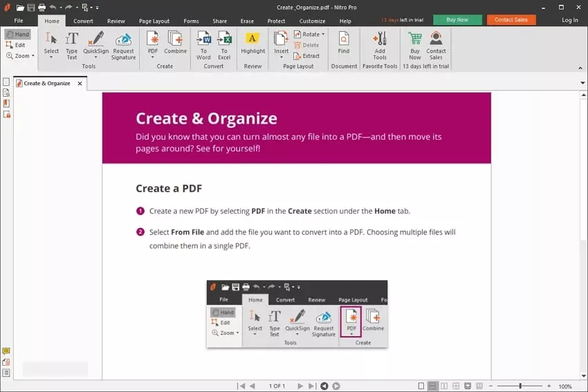Screen dimensions: 588x392
Task: Adjust the zoom level slider
Action: [520, 386]
